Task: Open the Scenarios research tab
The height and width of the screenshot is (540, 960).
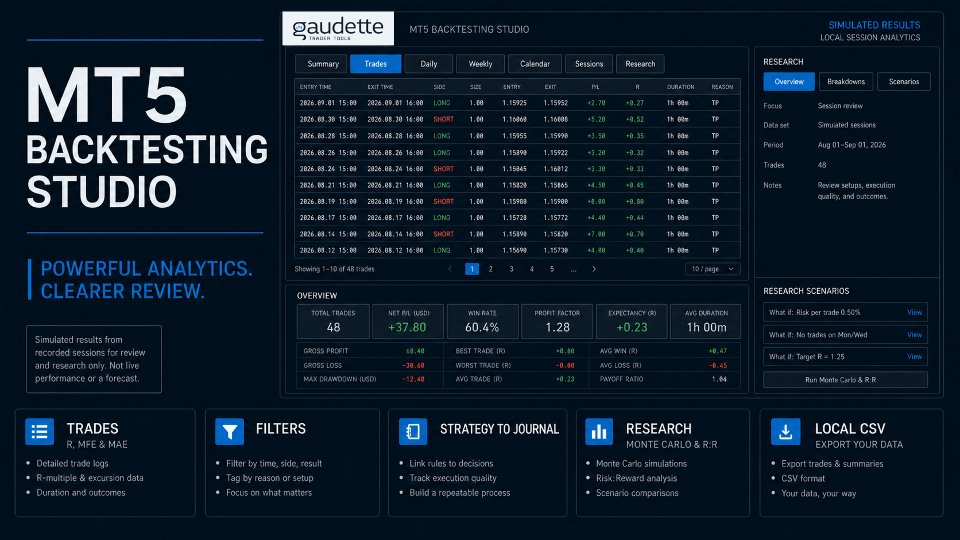Action: (x=904, y=81)
